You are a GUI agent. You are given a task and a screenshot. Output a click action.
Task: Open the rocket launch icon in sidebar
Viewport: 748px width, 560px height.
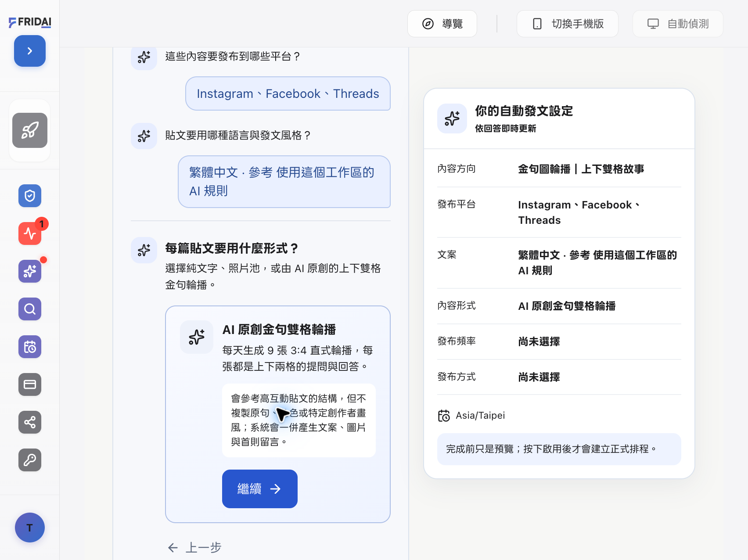[30, 130]
